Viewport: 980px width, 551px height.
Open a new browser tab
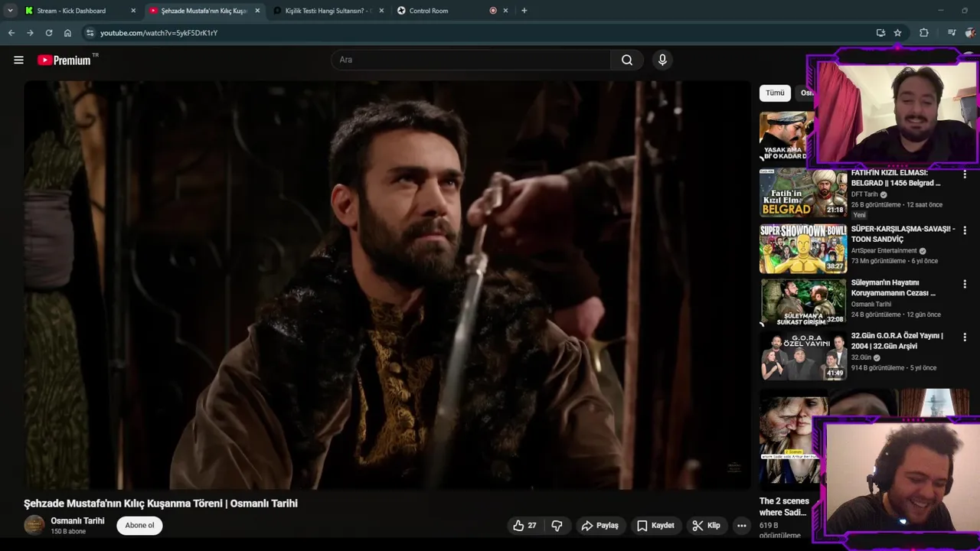click(524, 11)
